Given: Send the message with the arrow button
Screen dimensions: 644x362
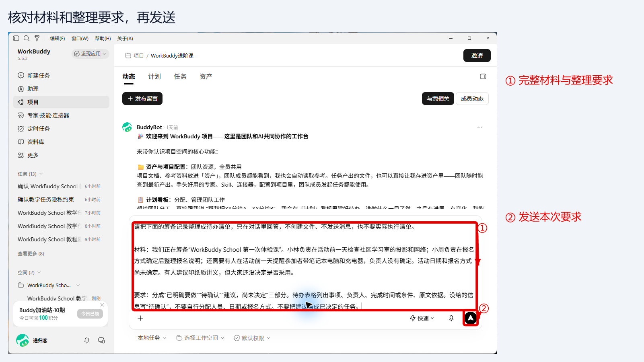Looking at the screenshot, I should coord(470,318).
